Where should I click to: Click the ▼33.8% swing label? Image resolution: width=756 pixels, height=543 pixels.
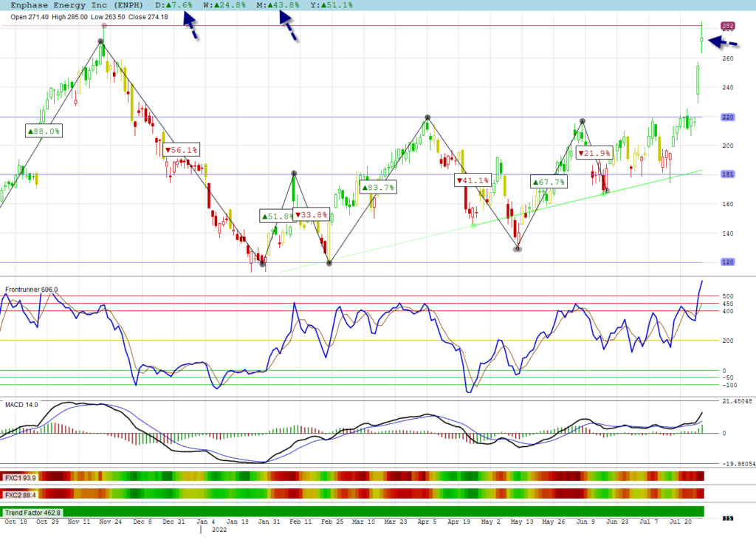coord(311,215)
